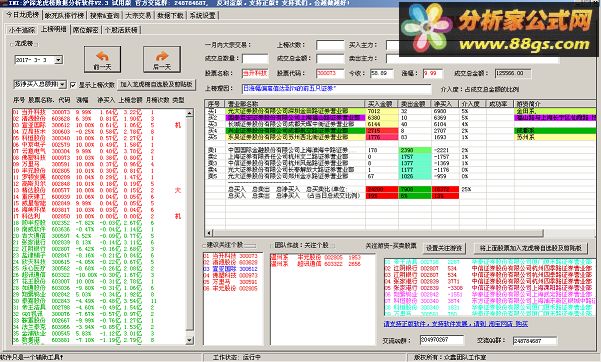Toggle the small box left of 龙虎榜 label
Screen dimensions: 601x362
click(12, 44)
